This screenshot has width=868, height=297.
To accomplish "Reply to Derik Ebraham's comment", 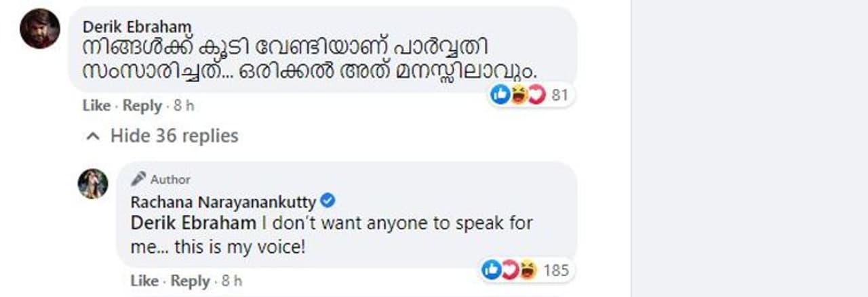I will pyautogui.click(x=142, y=106).
